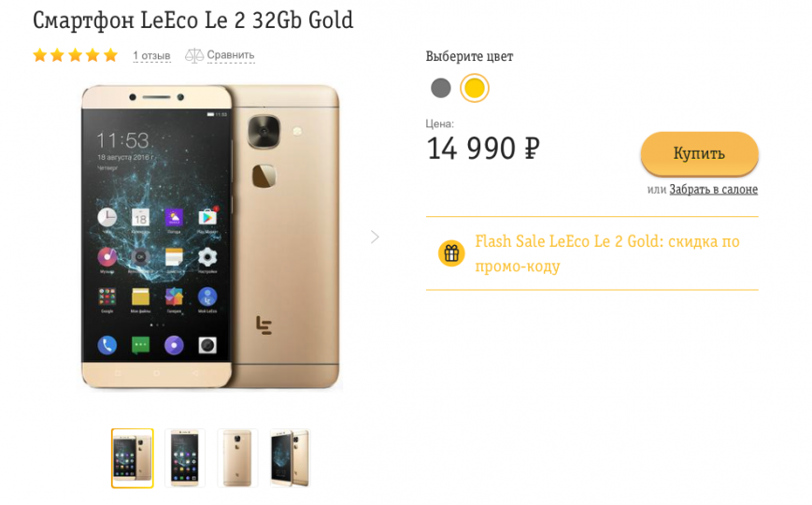
Task: Select third thumbnail showing phone back
Action: [x=237, y=458]
